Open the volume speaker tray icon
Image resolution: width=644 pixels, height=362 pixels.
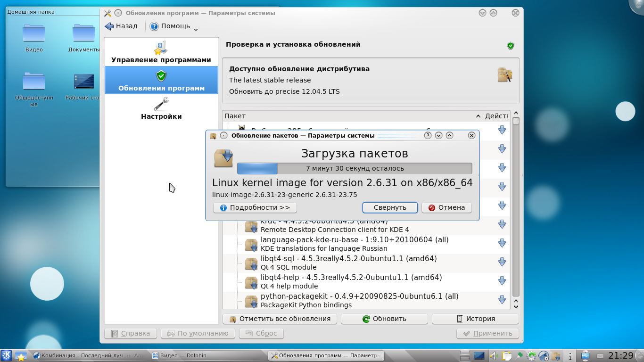coord(494,356)
